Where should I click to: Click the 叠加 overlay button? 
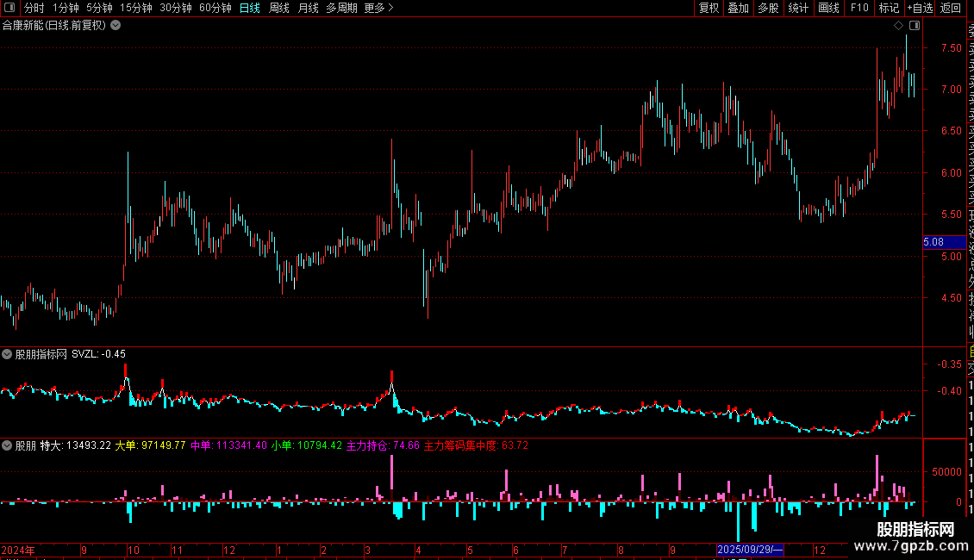pyautogui.click(x=739, y=8)
